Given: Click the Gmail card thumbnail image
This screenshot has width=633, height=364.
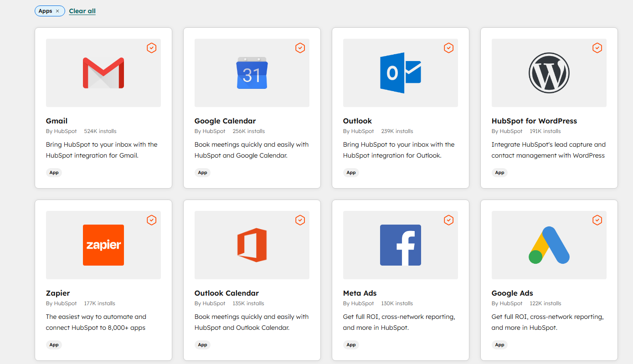Looking at the screenshot, I should click(103, 73).
